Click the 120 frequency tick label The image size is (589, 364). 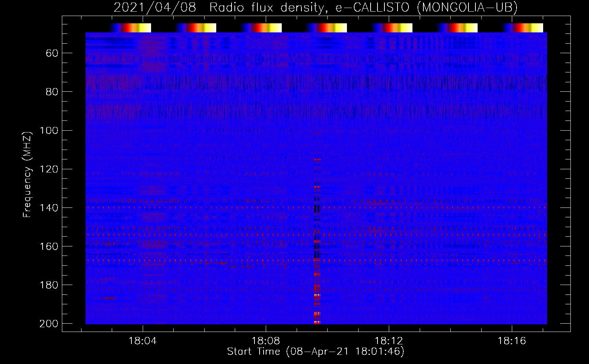pos(49,169)
